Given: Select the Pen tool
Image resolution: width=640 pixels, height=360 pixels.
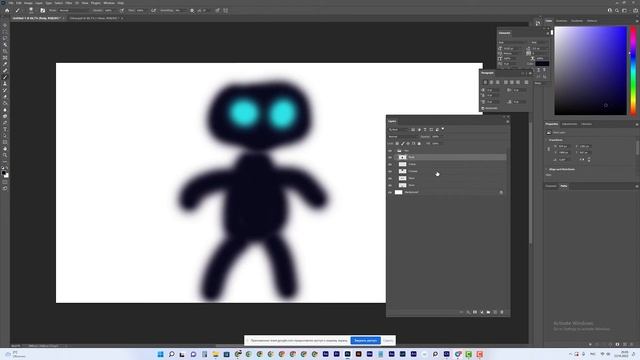Looking at the screenshot, I should [x=5, y=122].
